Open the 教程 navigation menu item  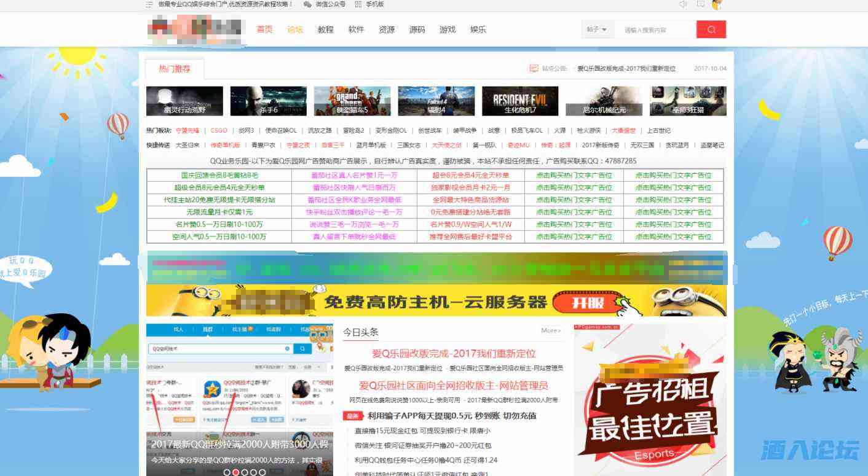pos(325,29)
